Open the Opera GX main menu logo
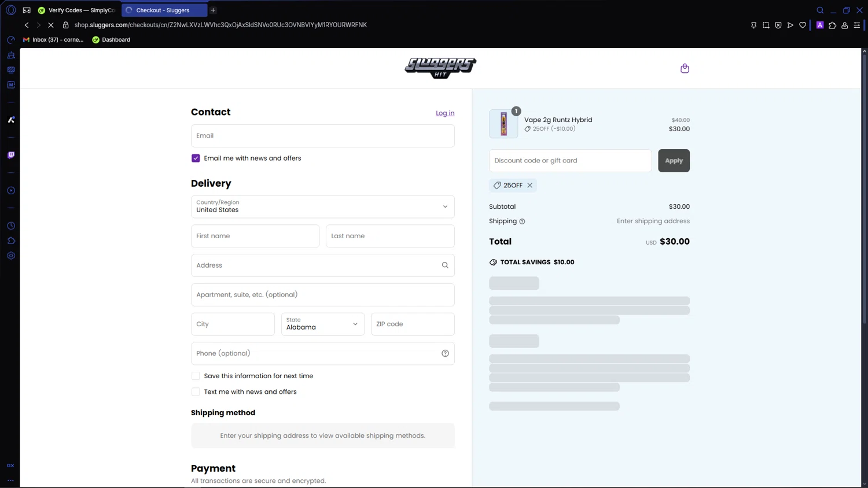 pos(10,10)
